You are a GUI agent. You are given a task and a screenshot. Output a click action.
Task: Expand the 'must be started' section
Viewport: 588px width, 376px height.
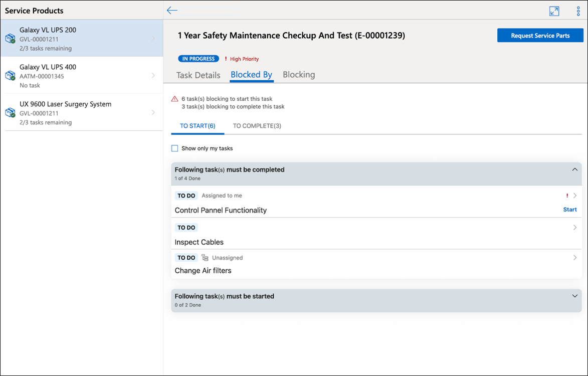574,296
